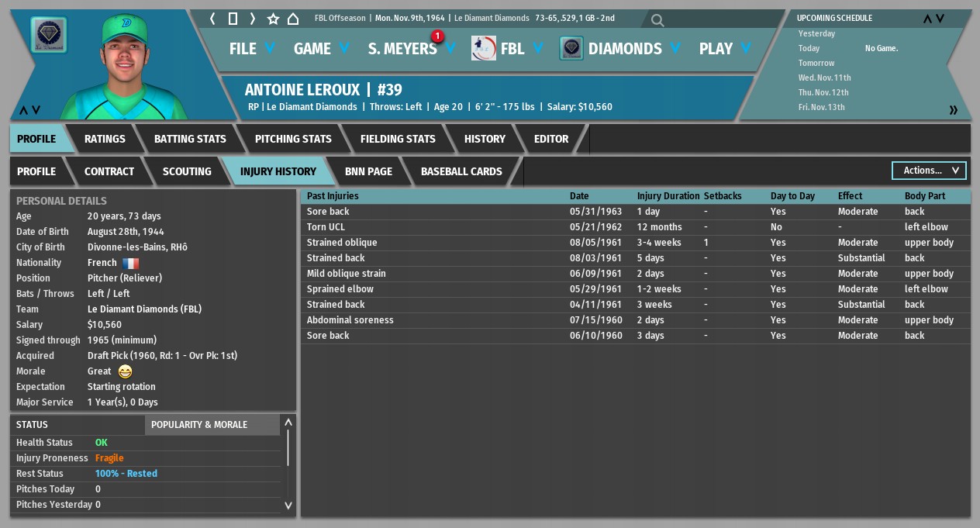The width and height of the screenshot is (980, 528).
Task: Open the search magnifying glass
Action: point(657,21)
